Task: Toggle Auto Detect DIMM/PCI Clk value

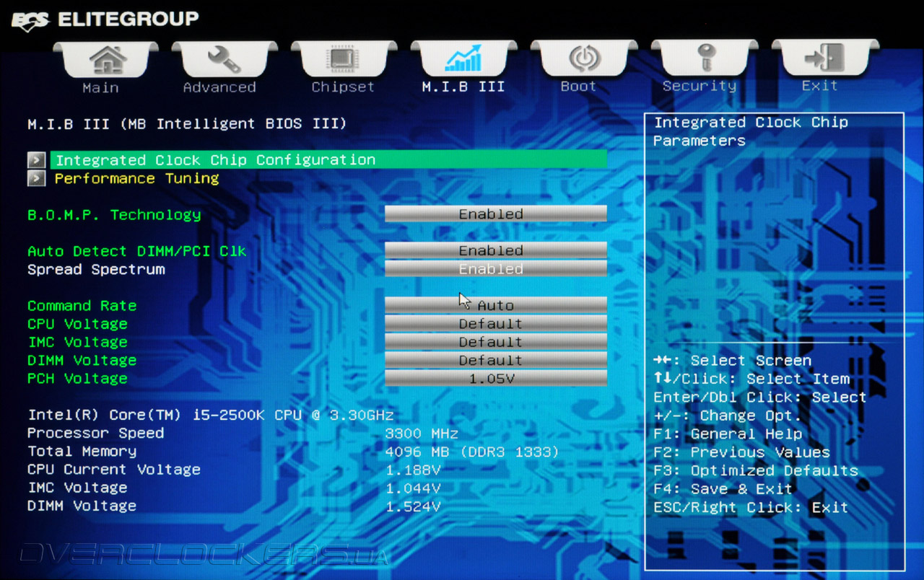Action: [496, 250]
